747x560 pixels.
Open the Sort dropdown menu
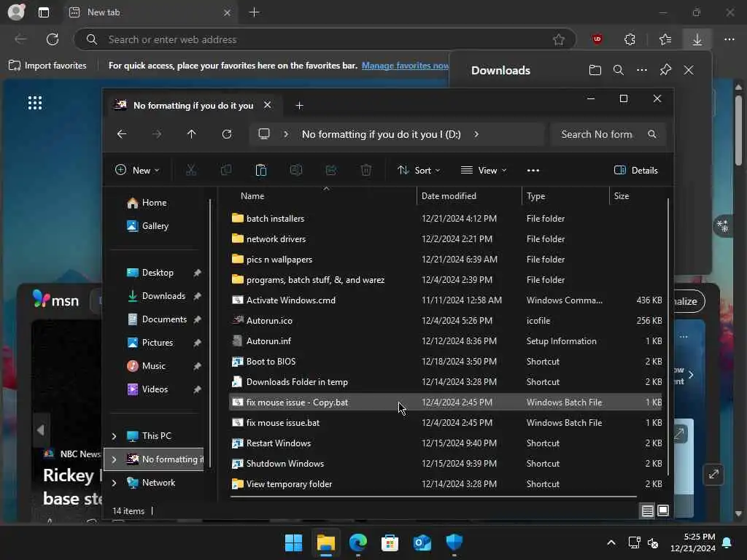pyautogui.click(x=419, y=171)
